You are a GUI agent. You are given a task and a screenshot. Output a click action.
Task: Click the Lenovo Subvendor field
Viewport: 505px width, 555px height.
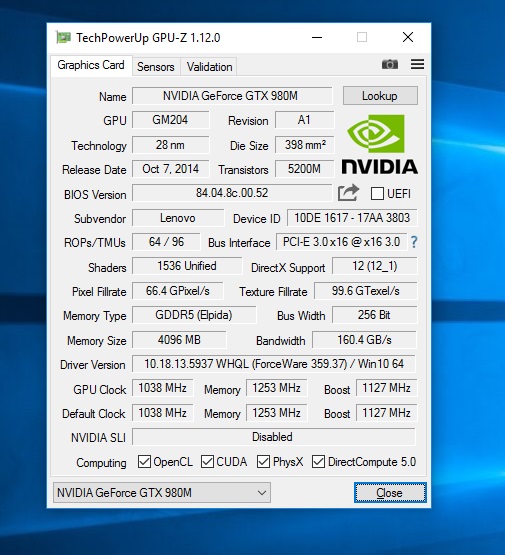coord(178,218)
